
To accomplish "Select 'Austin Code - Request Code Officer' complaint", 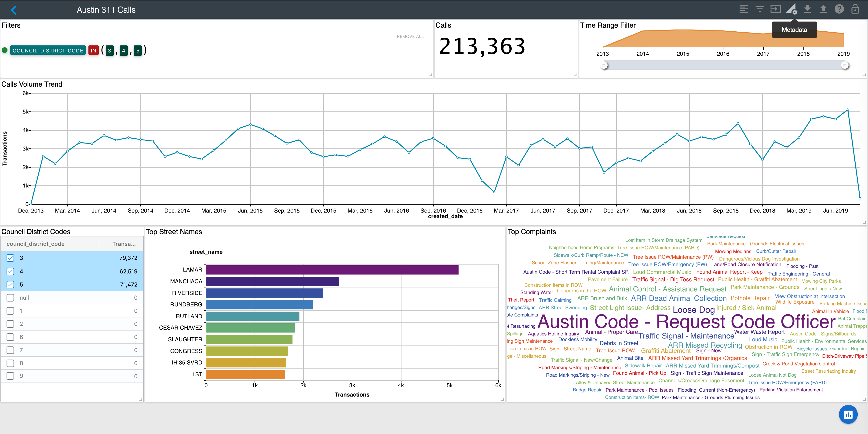I will click(x=686, y=322).
